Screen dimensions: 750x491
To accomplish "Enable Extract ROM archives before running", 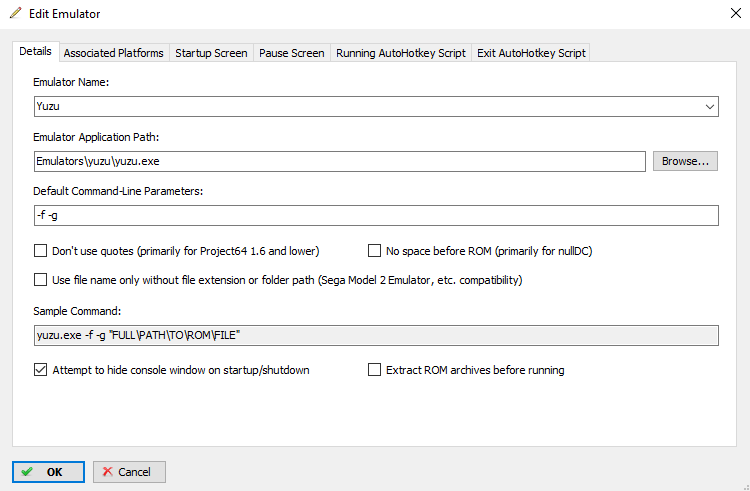I will click(375, 370).
